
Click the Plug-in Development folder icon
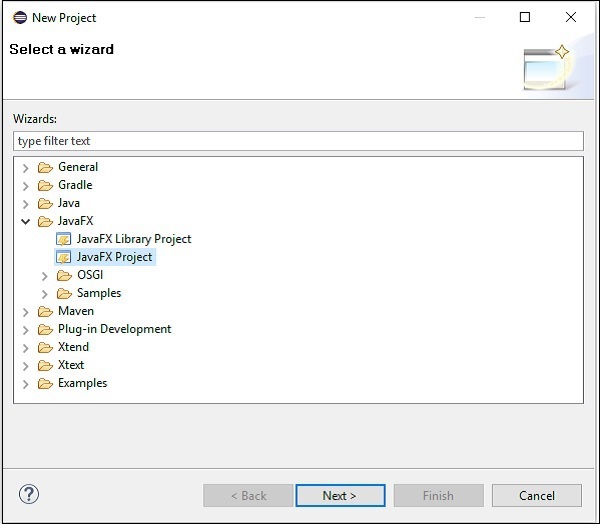[45, 329]
